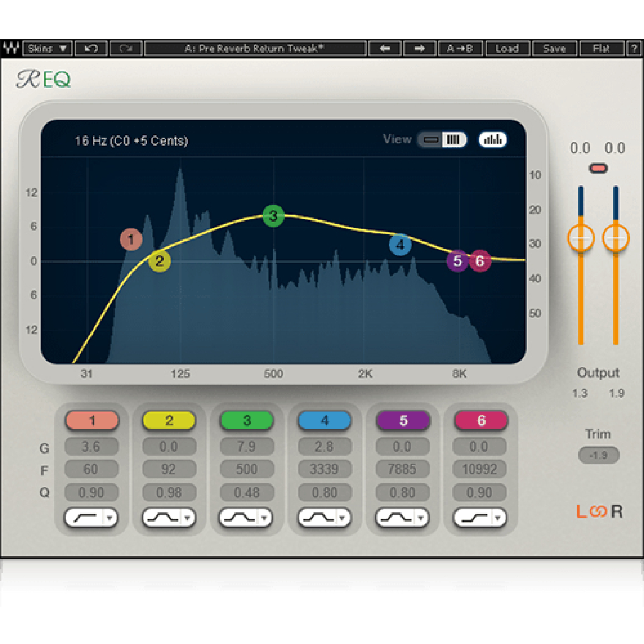Toggle the L/R channel link icon
Viewport: 644px width, 644px height.
[598, 512]
